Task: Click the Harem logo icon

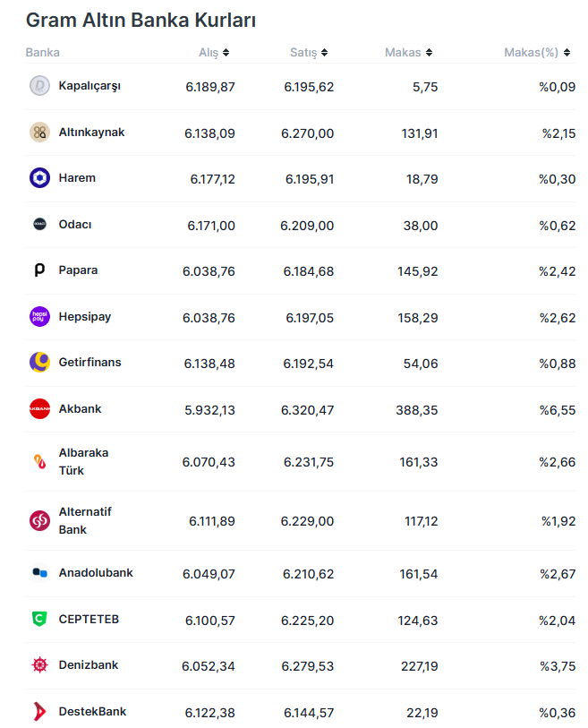Action: pyautogui.click(x=39, y=178)
